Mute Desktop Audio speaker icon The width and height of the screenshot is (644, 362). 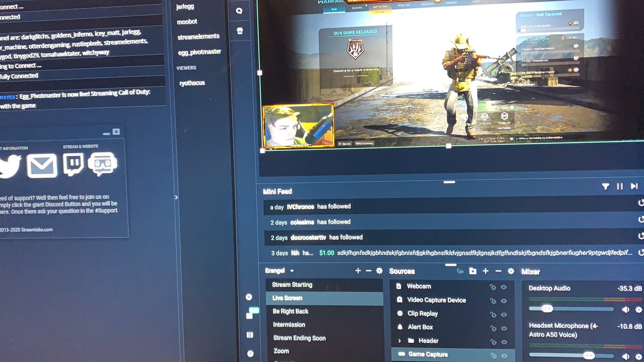pos(626,309)
